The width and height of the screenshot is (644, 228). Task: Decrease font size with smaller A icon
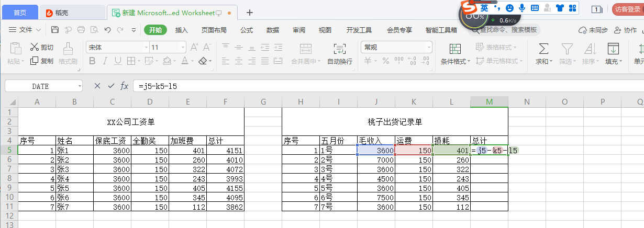[x=207, y=47]
